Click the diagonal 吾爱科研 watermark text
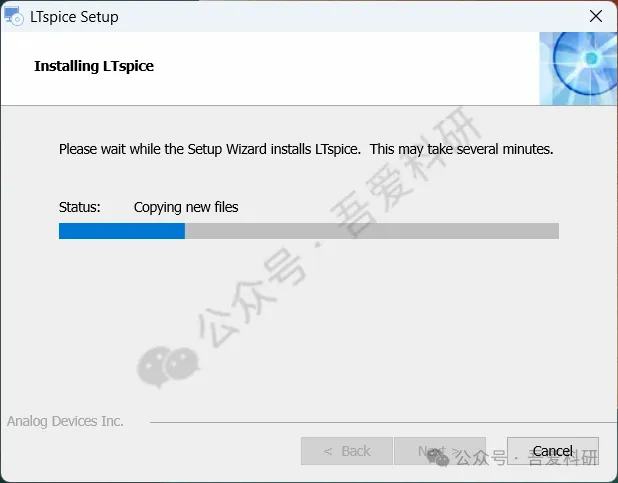This screenshot has height=483, width=618. point(405,173)
